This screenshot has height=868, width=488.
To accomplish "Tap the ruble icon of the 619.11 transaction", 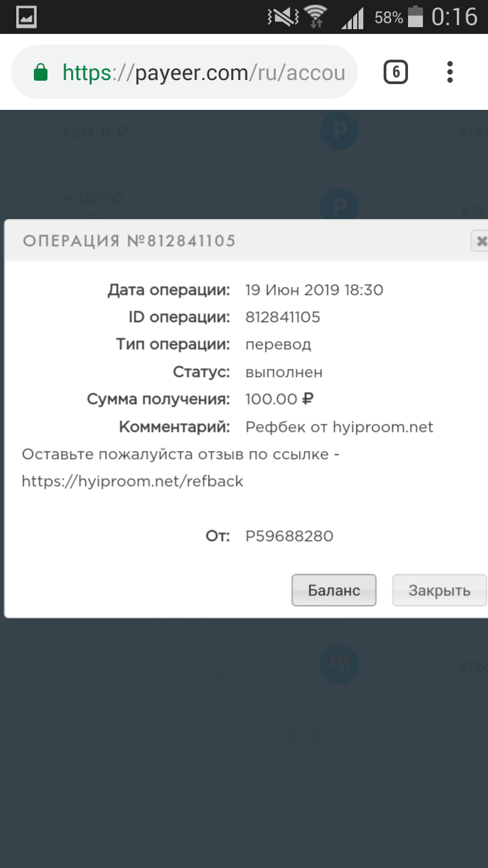I will [339, 131].
